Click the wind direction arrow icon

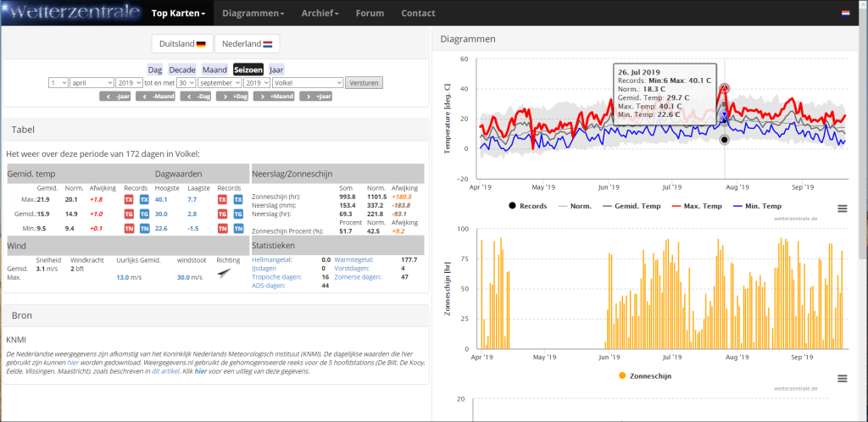click(224, 273)
